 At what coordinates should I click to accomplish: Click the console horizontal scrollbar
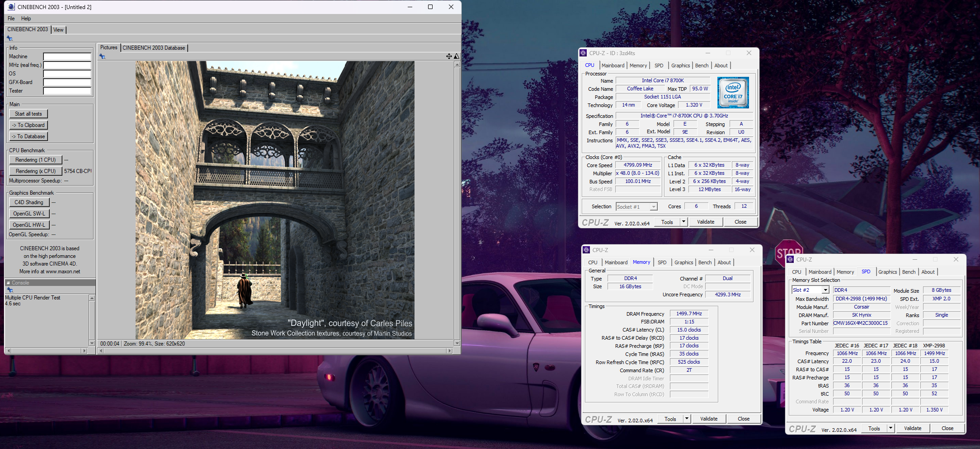tap(46, 351)
